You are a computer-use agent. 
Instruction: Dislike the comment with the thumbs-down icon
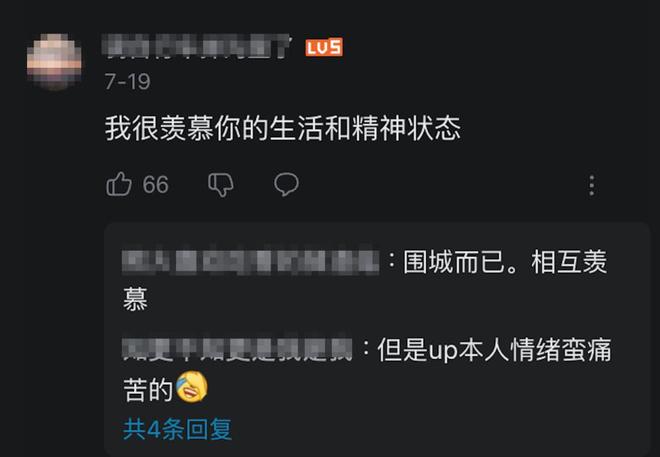220,184
